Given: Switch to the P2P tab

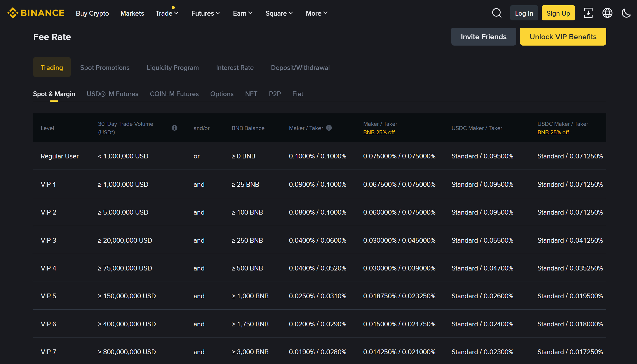Looking at the screenshot, I should [275, 94].
